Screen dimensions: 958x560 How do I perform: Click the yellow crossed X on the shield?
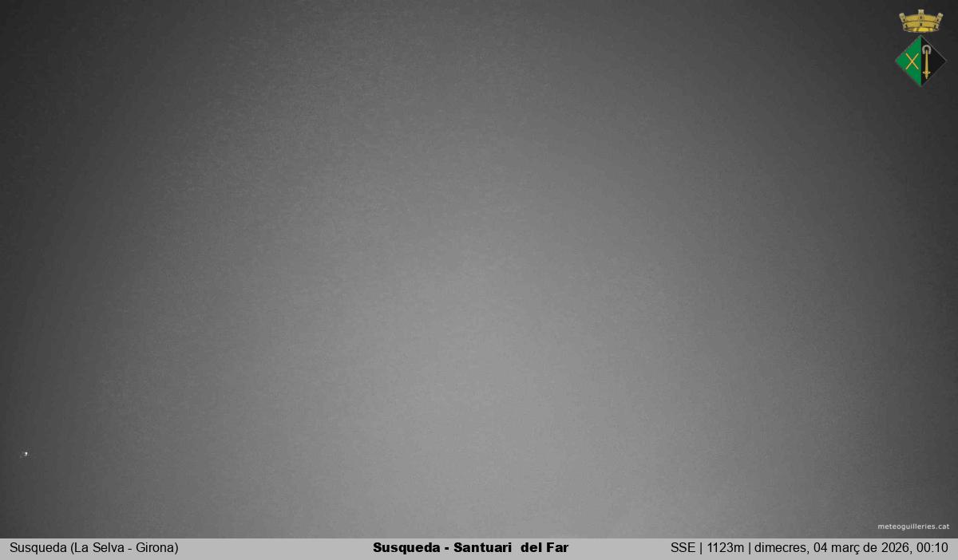pyautogui.click(x=912, y=61)
